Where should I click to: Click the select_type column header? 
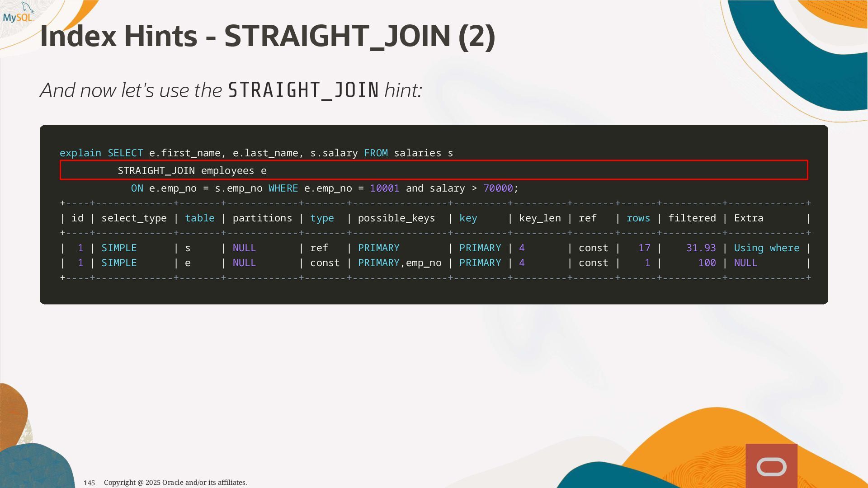[x=134, y=218]
